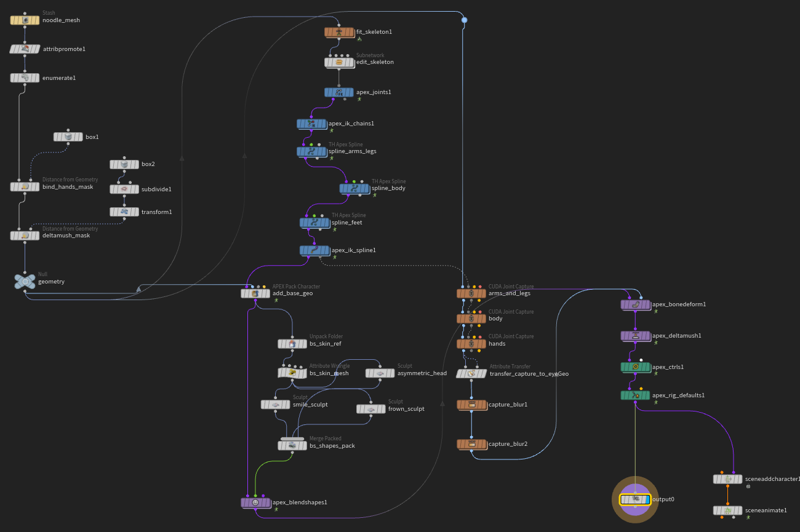
Task: Select the "bs_skin_mesh" label text
Action: point(329,373)
